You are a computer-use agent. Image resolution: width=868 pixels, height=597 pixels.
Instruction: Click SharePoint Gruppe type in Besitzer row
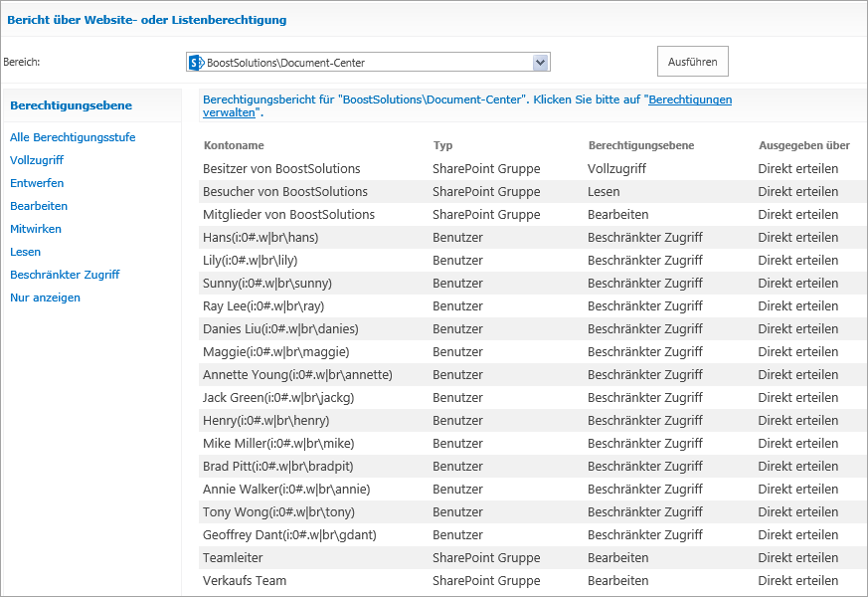point(486,169)
